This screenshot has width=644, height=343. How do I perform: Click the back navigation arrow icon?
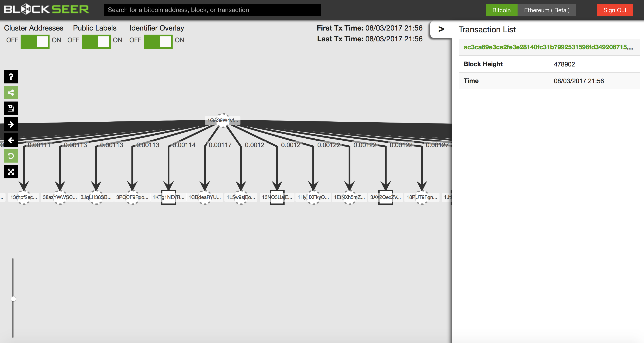click(10, 140)
